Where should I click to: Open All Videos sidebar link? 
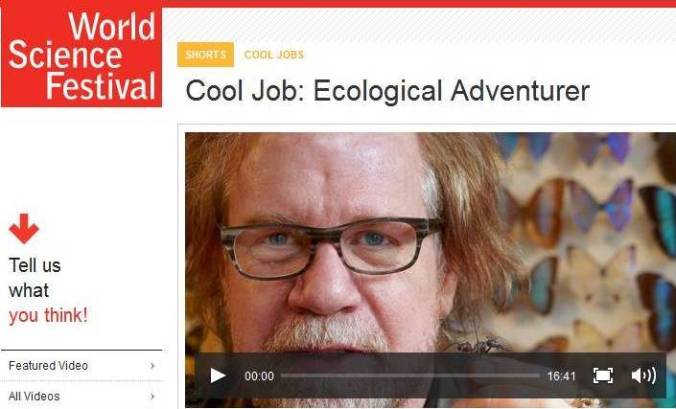(x=34, y=396)
